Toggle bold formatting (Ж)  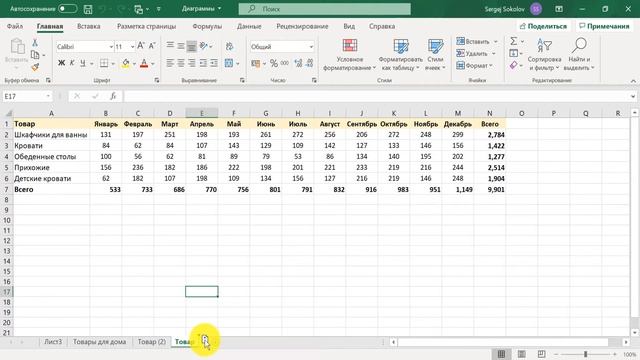(x=61, y=63)
